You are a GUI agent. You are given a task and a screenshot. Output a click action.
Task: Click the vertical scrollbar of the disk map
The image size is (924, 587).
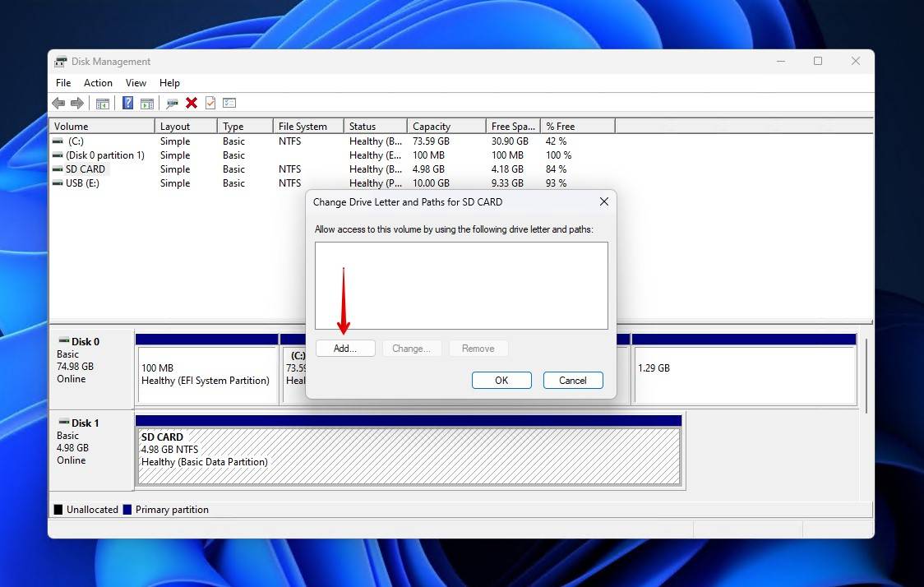point(867,375)
